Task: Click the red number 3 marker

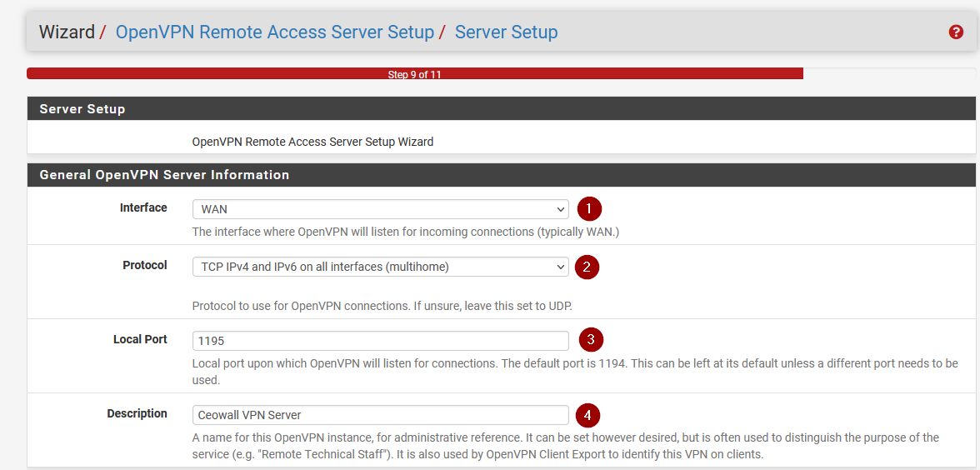Action: (590, 340)
